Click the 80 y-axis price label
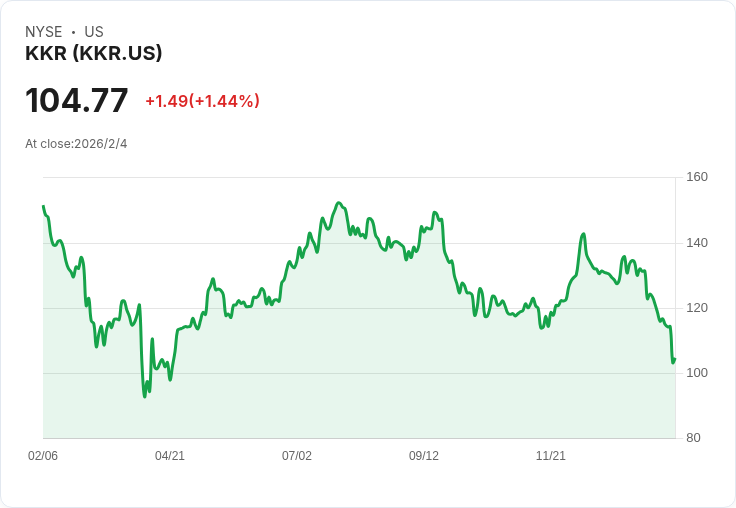Screen dimensions: 736x508 tap(693, 438)
